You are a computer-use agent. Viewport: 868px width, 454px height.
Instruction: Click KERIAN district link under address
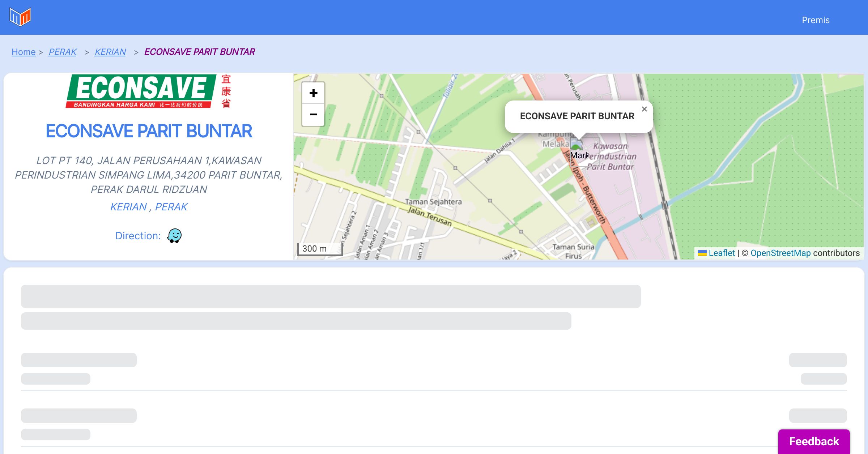[x=128, y=207]
